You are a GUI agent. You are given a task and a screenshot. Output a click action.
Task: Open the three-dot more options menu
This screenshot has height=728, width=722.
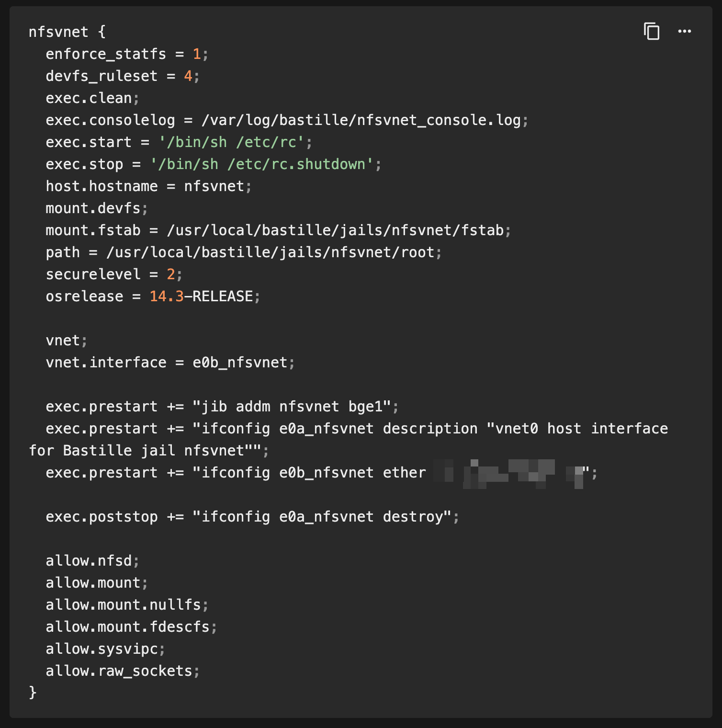(x=684, y=32)
